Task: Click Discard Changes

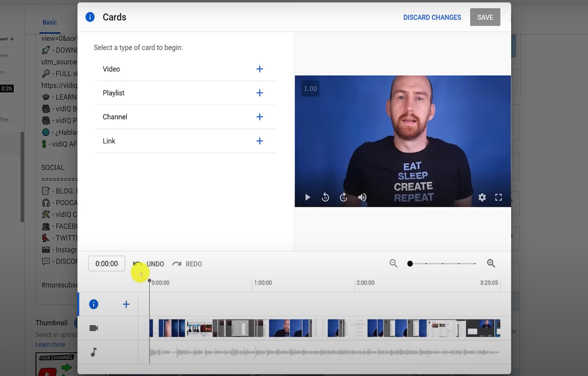Action: pos(432,17)
